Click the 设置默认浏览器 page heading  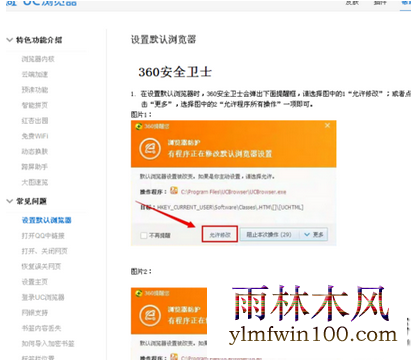(163, 40)
